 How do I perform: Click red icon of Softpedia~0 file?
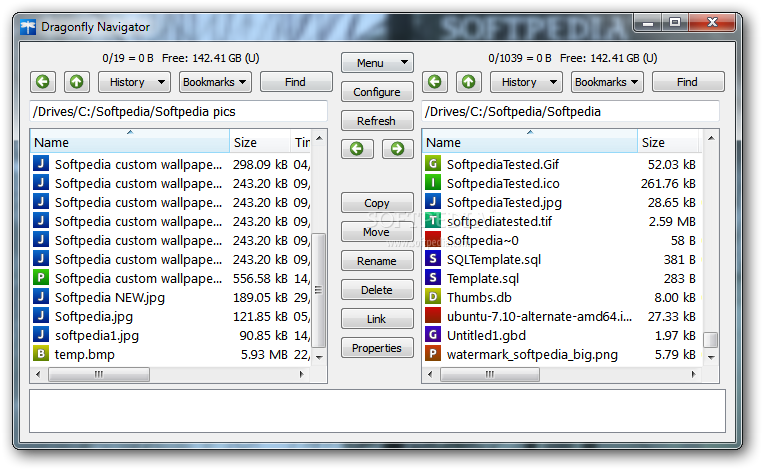pyautogui.click(x=433, y=240)
